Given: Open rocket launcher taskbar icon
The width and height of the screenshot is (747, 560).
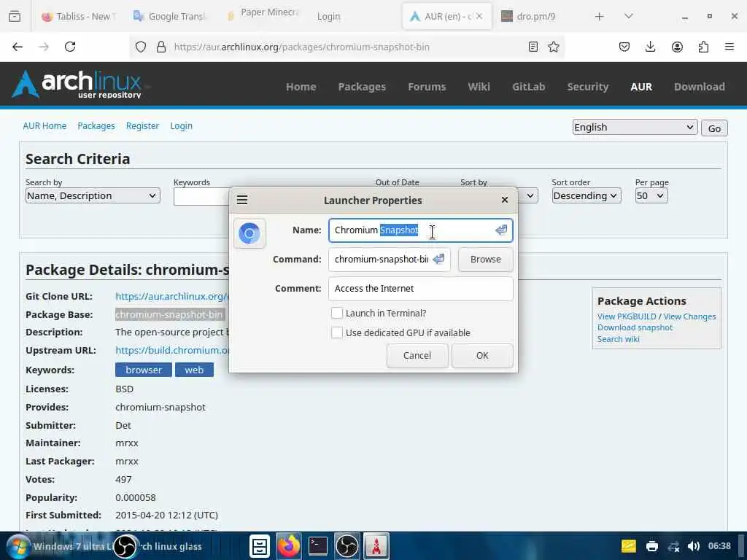Looking at the screenshot, I should (376, 546).
